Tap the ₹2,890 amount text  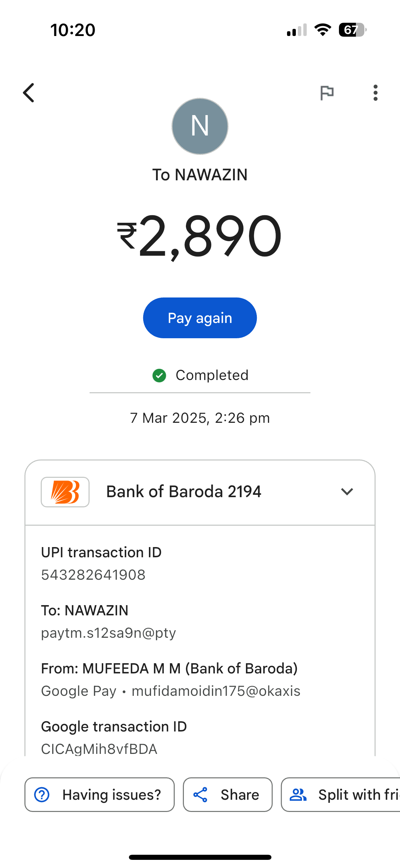coord(199,236)
